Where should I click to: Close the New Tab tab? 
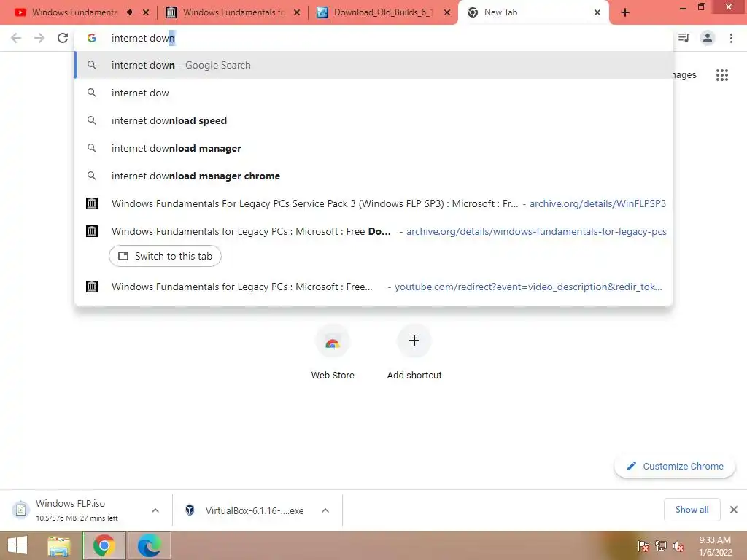597,12
